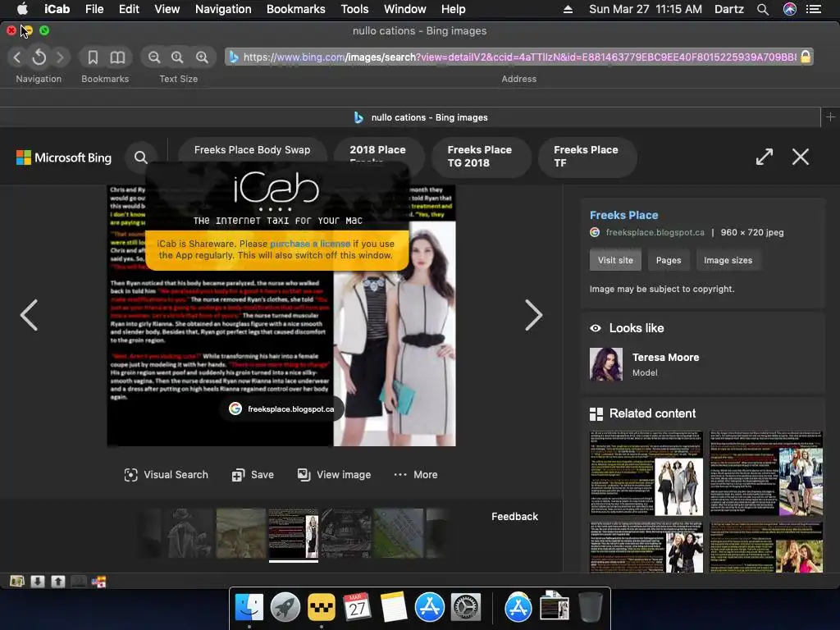
Task: Open the File menu
Action: coord(94,9)
